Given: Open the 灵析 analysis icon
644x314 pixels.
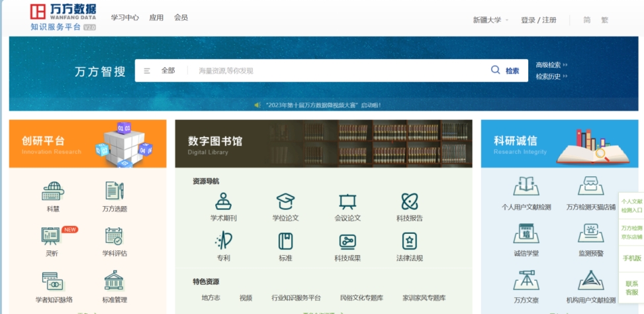Looking at the screenshot, I should click(52, 236).
